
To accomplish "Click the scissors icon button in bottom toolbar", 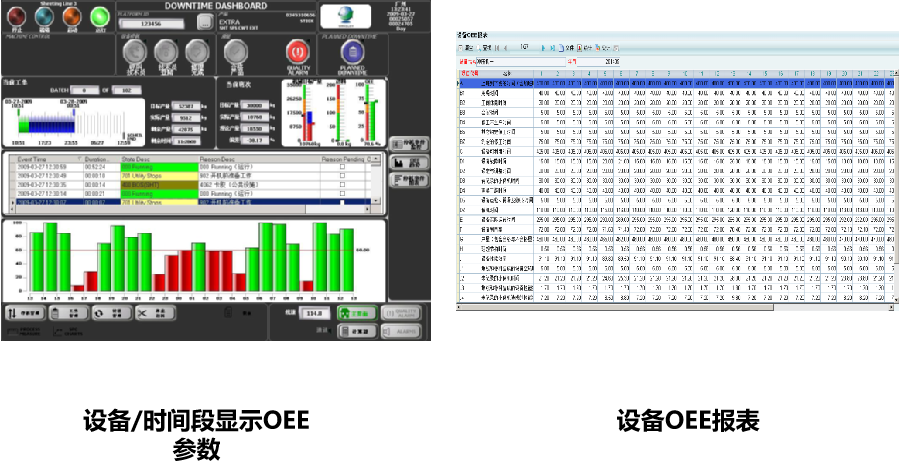I will click(x=143, y=313).
